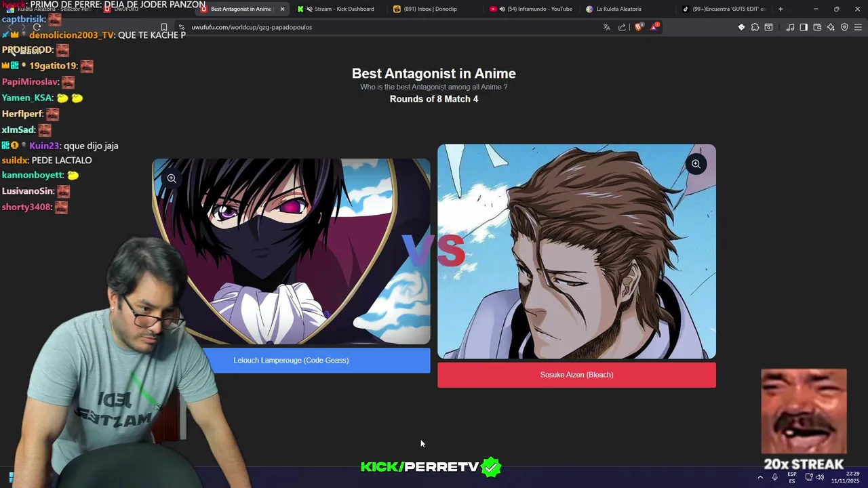868x488 pixels.
Task: Click the taskbar microphone icon
Action: 774,477
